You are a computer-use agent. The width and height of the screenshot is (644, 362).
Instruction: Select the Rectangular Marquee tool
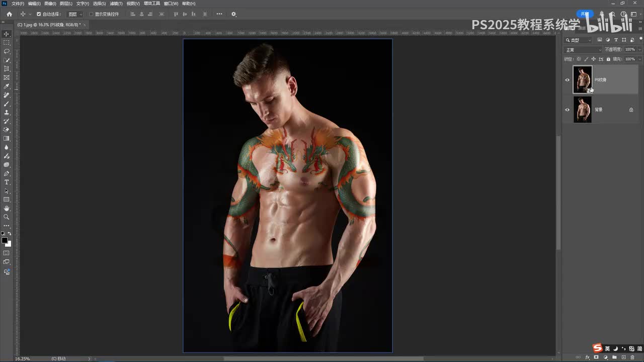[7, 43]
